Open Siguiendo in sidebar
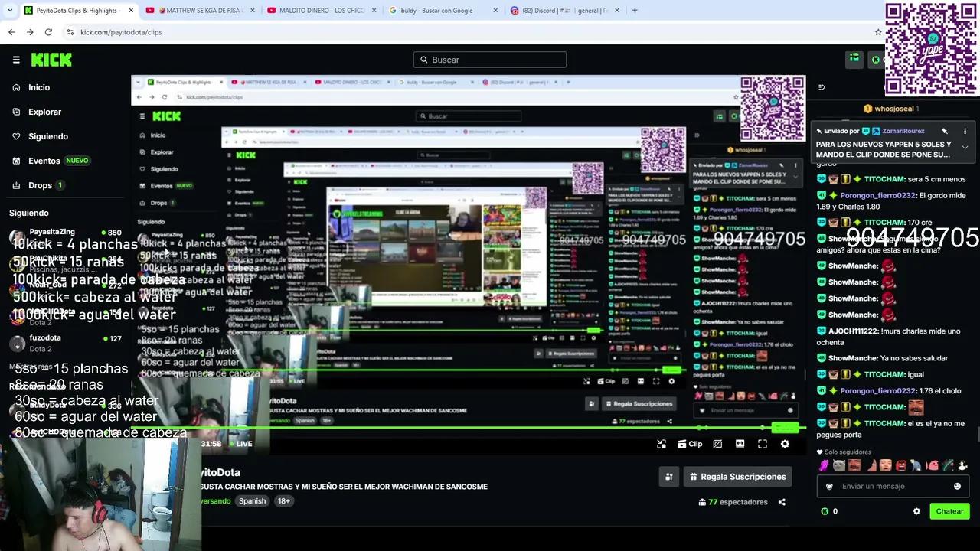The height and width of the screenshot is (551, 980). point(40,136)
